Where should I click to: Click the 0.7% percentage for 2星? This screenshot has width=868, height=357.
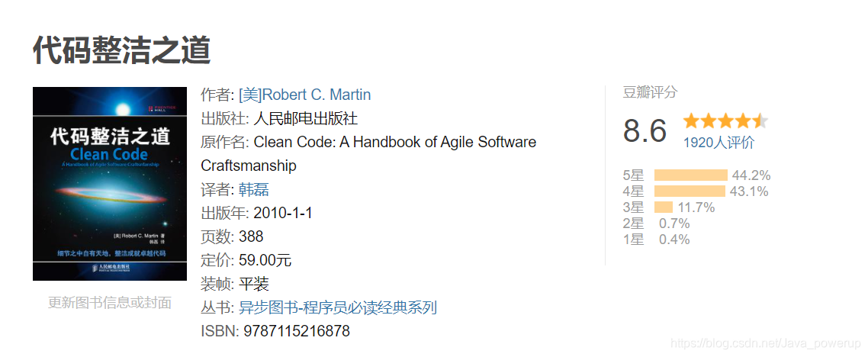(x=674, y=224)
